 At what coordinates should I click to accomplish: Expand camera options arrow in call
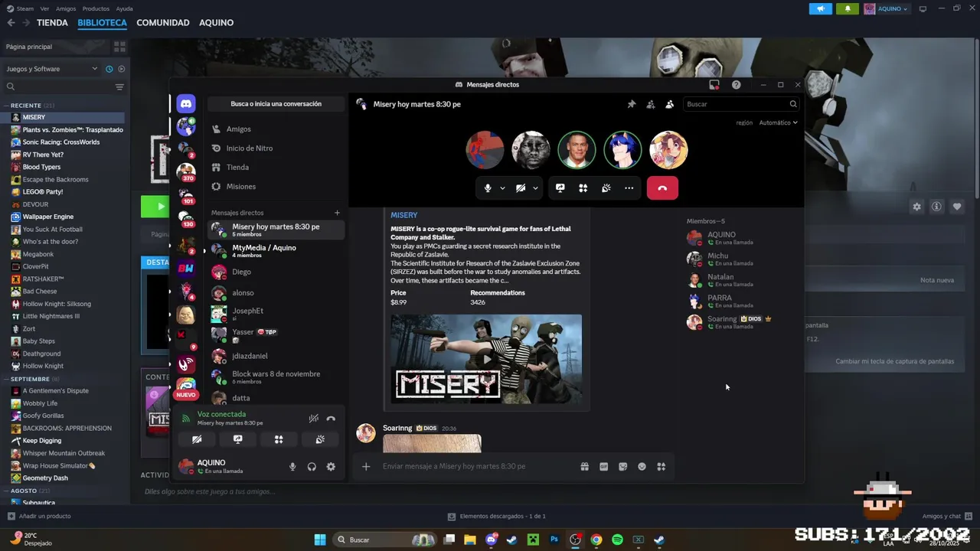535,188
